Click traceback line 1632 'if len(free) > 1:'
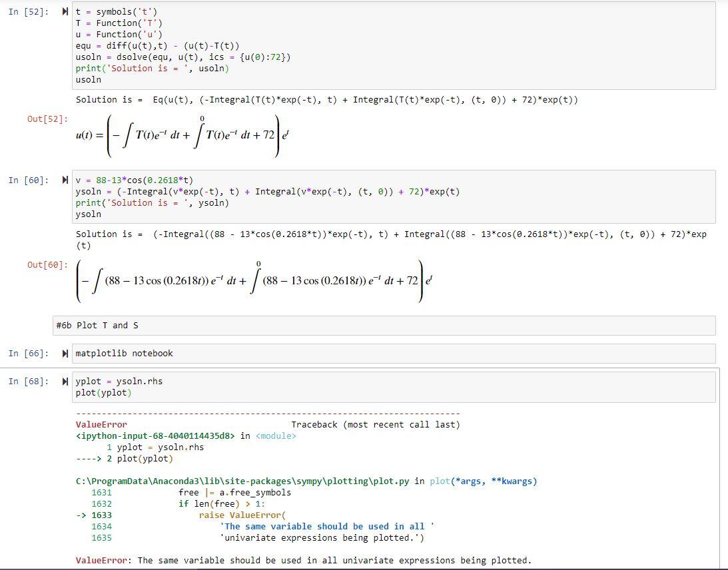 (x=222, y=504)
